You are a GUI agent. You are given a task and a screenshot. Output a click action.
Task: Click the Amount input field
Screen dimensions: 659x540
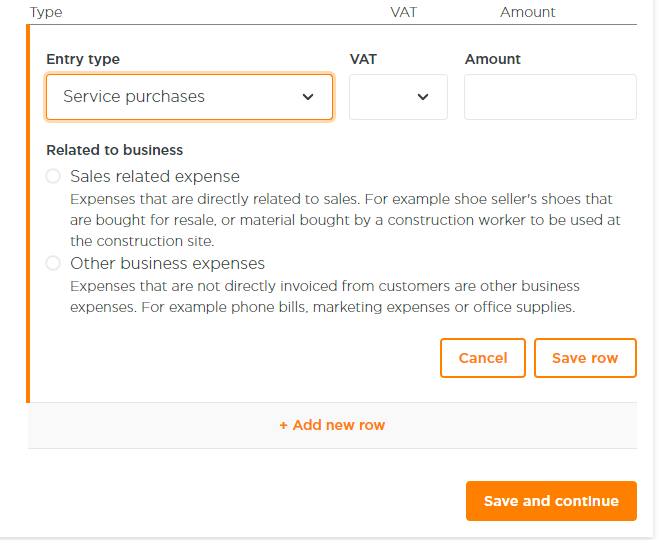(550, 97)
